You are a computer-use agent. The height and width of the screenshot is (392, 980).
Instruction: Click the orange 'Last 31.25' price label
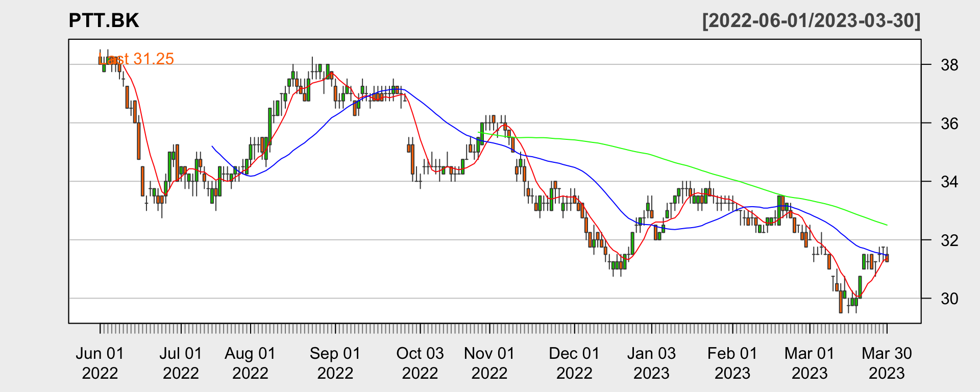[x=136, y=59]
